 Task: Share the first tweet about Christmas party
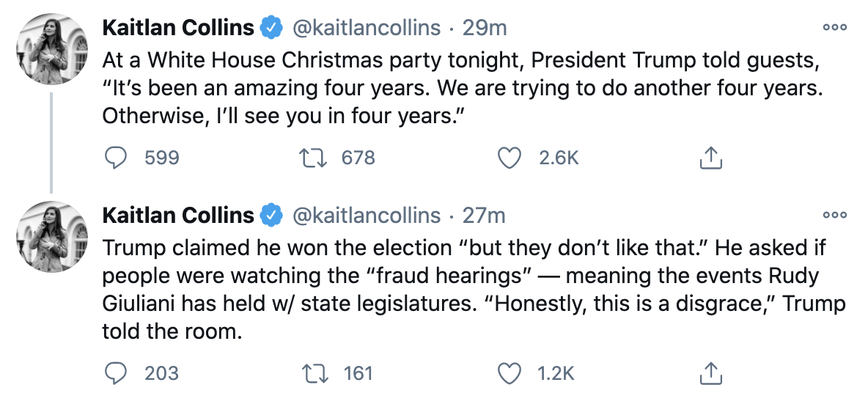click(x=709, y=157)
